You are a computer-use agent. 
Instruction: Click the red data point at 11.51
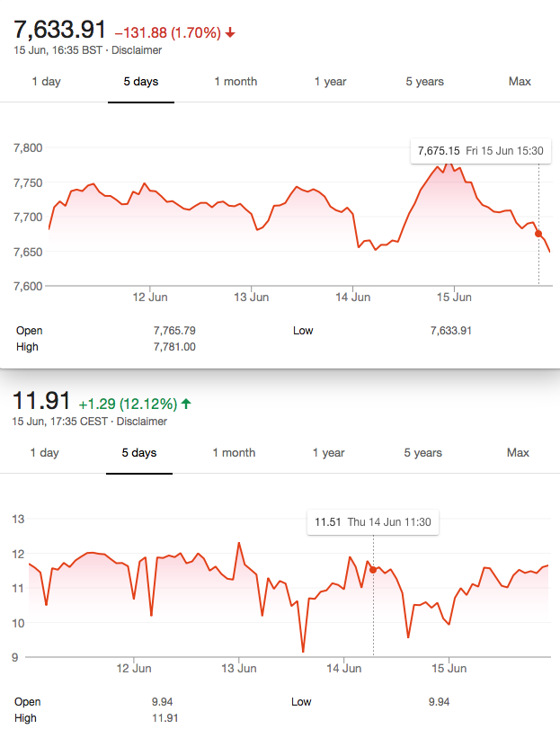coord(373,570)
